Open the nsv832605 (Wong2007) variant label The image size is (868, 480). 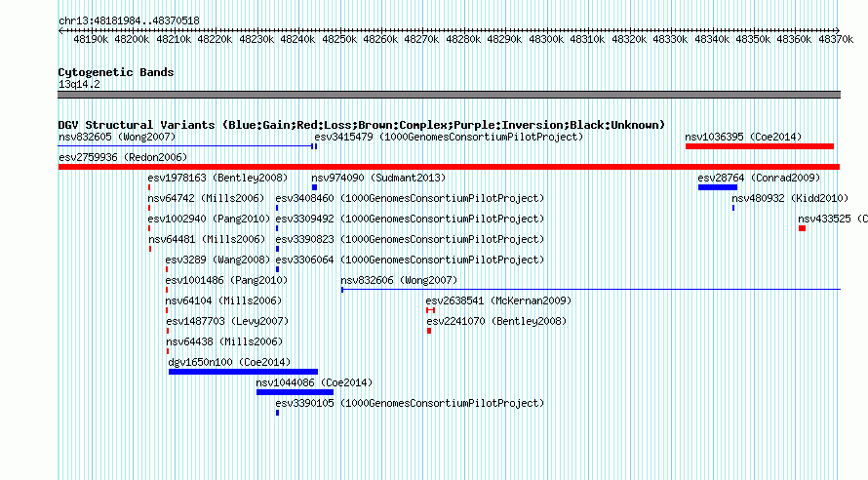(x=117, y=137)
